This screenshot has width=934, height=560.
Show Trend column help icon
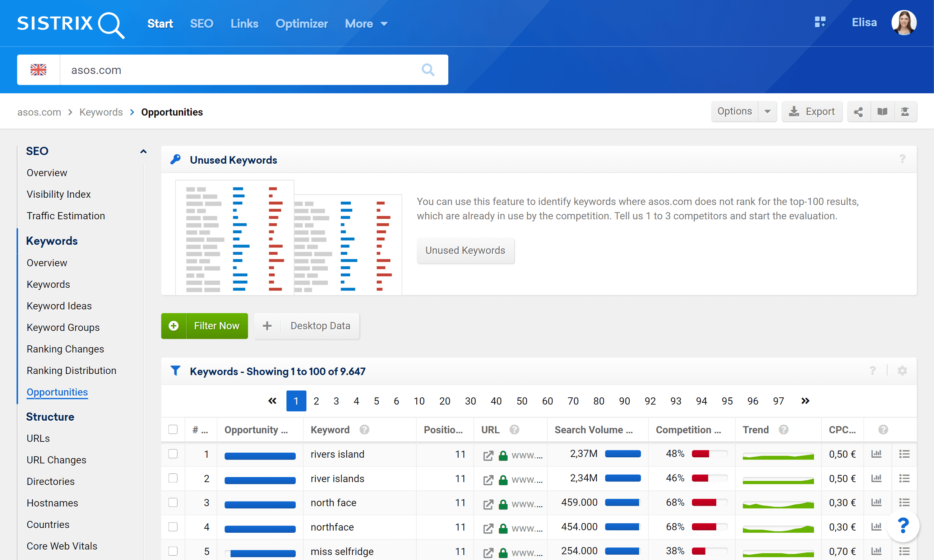783,429
